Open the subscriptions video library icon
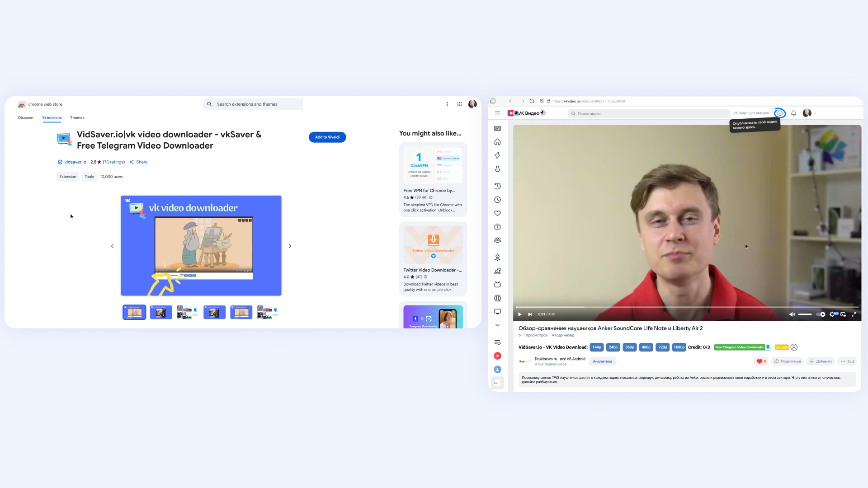The image size is (868, 488). click(x=497, y=227)
